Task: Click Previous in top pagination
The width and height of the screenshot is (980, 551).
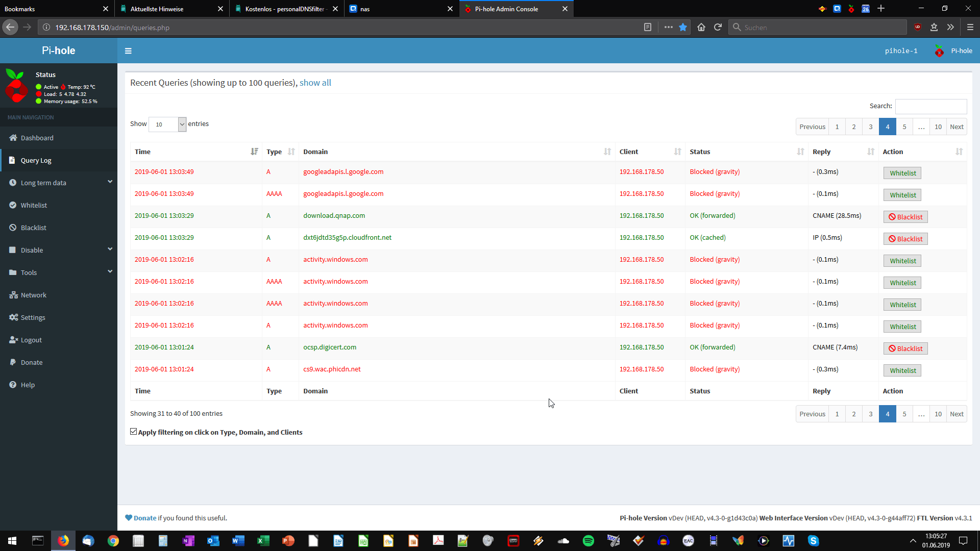Action: tap(812, 127)
